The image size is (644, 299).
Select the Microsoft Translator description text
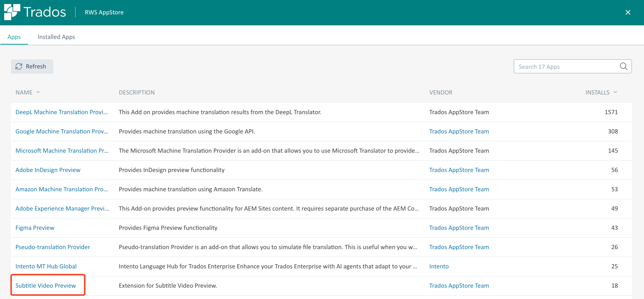coord(269,151)
